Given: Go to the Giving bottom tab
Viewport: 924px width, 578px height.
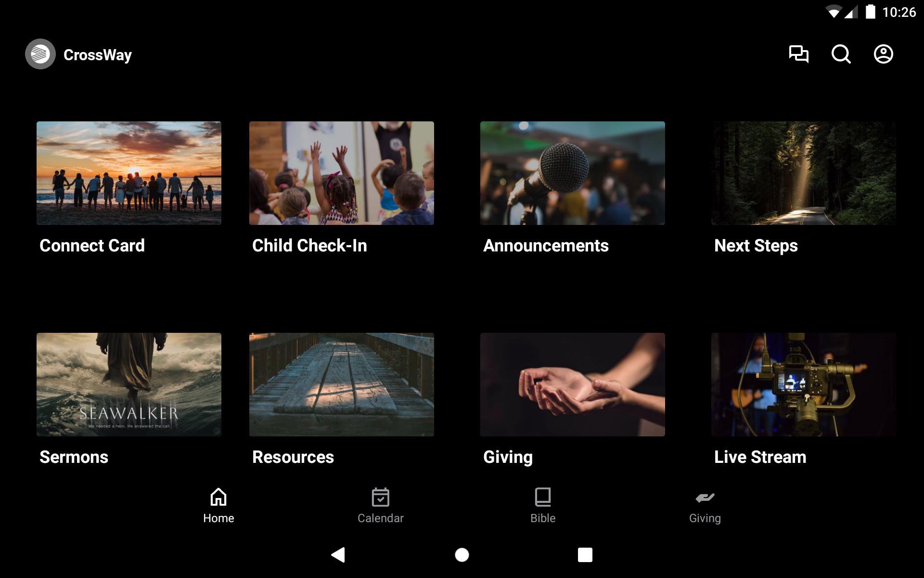Looking at the screenshot, I should [705, 506].
